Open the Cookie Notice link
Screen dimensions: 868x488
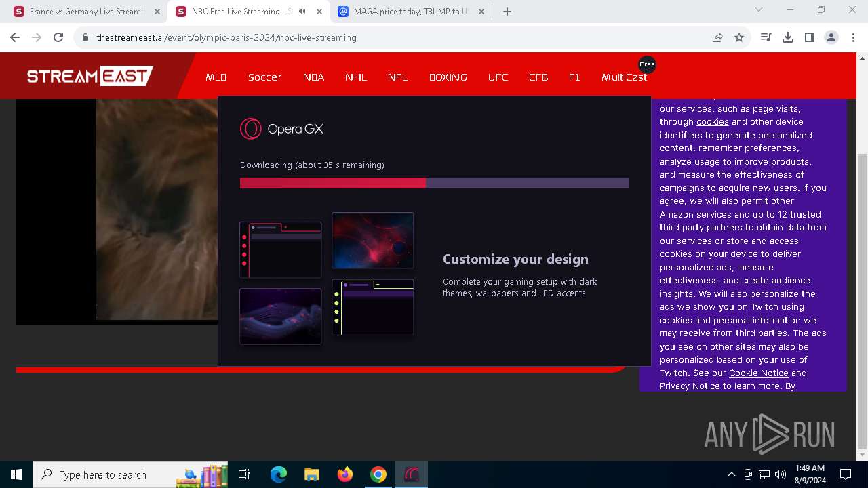(758, 373)
